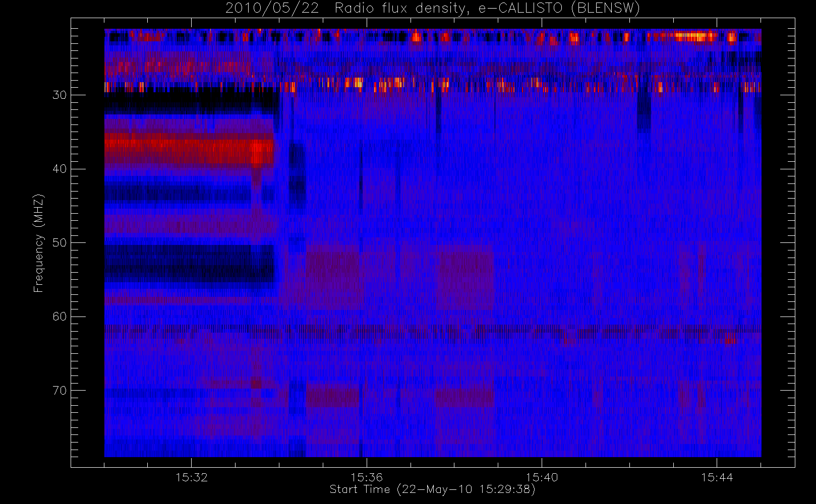Click the yellow-red burst at top right near 15:43

coord(696,36)
